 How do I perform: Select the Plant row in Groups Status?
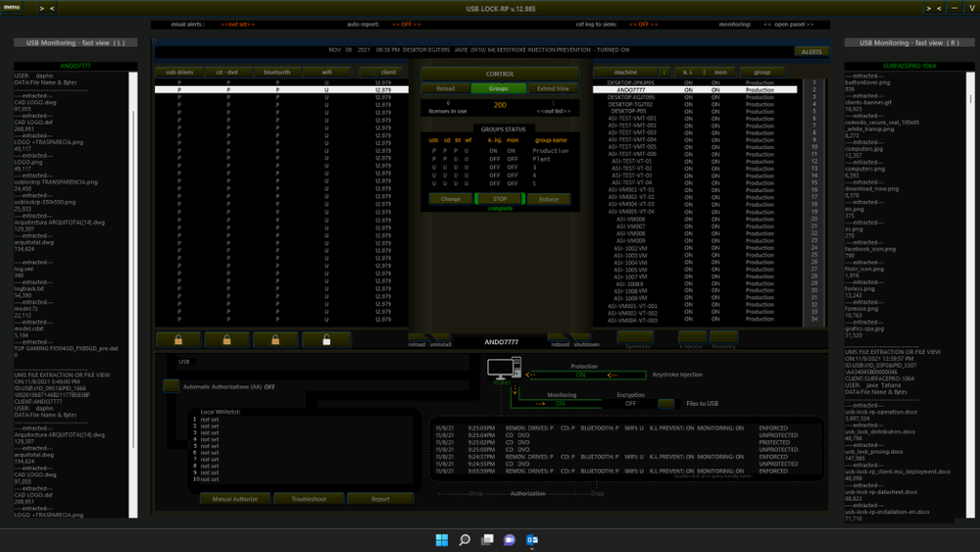[500, 160]
